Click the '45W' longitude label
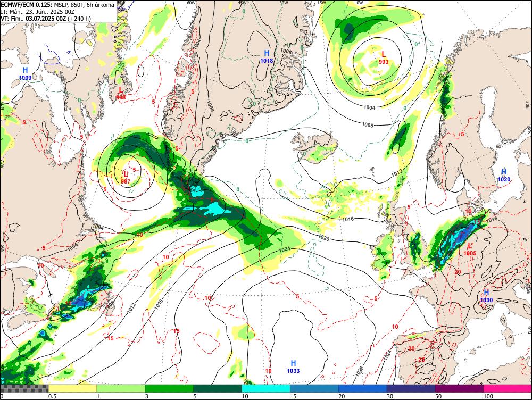532x400 pixels. click(242, 2)
